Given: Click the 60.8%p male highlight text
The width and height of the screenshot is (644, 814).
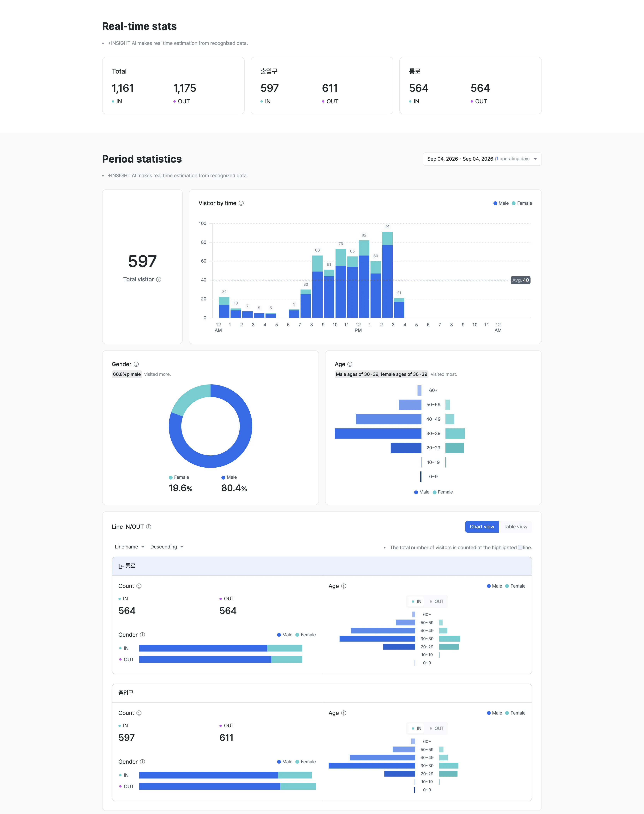Looking at the screenshot, I should 127,374.
